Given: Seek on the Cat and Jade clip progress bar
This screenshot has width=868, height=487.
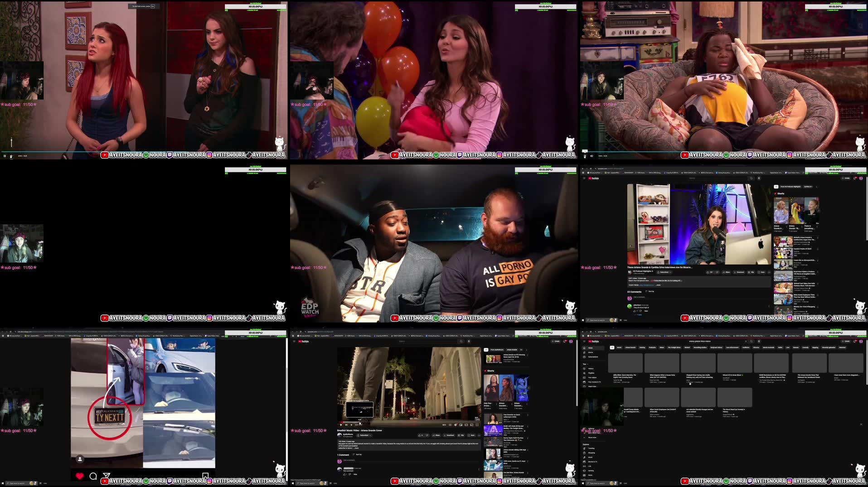Looking at the screenshot, I should click(143, 152).
